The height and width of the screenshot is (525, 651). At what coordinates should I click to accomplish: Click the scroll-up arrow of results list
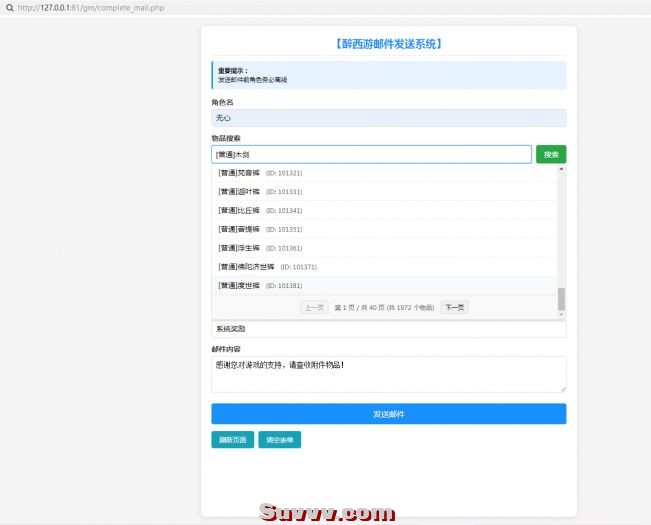(561, 169)
